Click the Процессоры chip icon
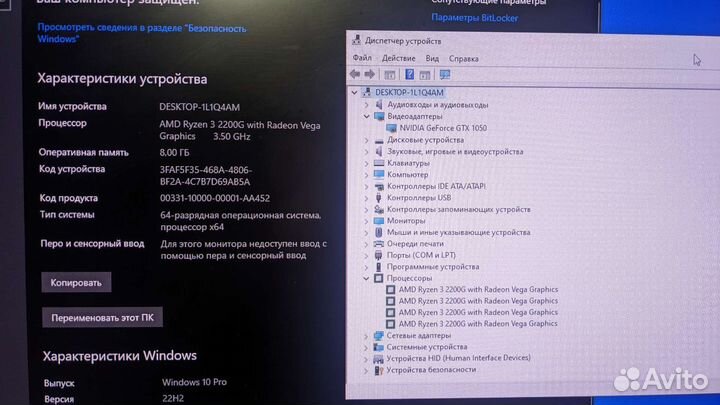This screenshot has width=720, height=405. click(x=378, y=278)
